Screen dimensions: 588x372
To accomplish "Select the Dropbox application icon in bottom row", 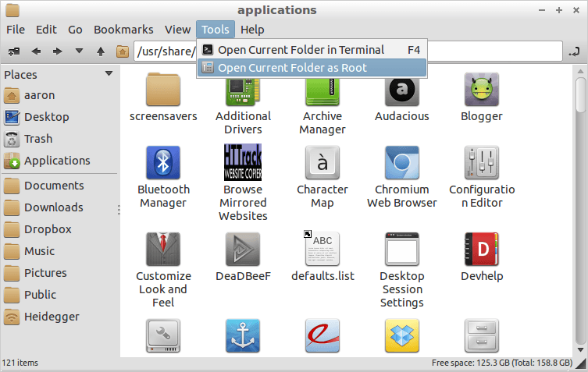I will [402, 335].
